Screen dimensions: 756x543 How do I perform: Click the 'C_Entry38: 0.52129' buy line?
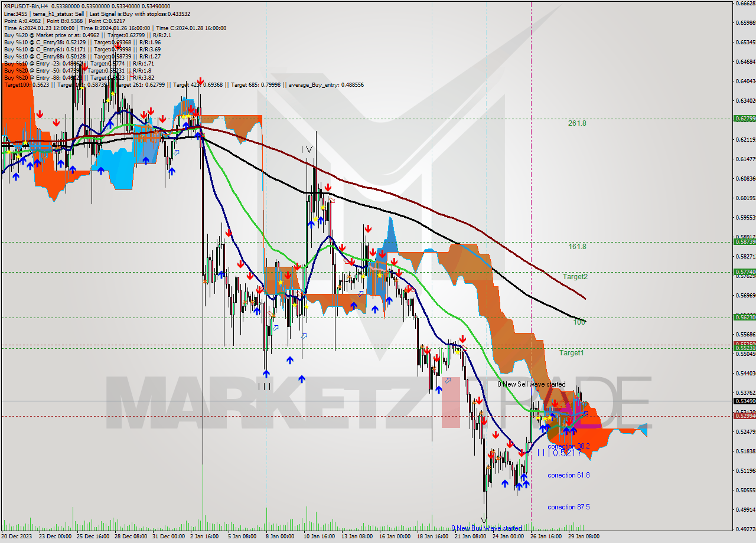point(82,42)
